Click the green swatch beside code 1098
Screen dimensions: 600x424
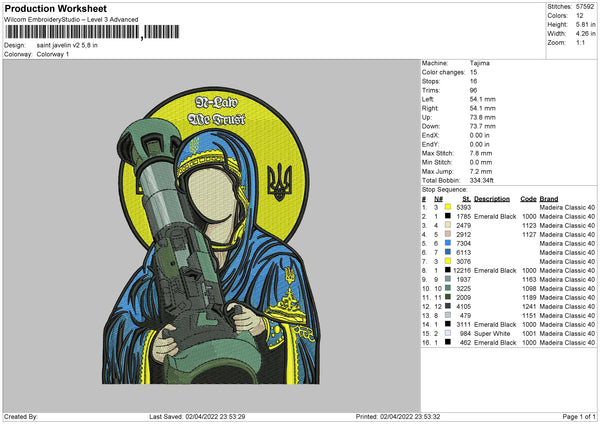pyautogui.click(x=448, y=288)
